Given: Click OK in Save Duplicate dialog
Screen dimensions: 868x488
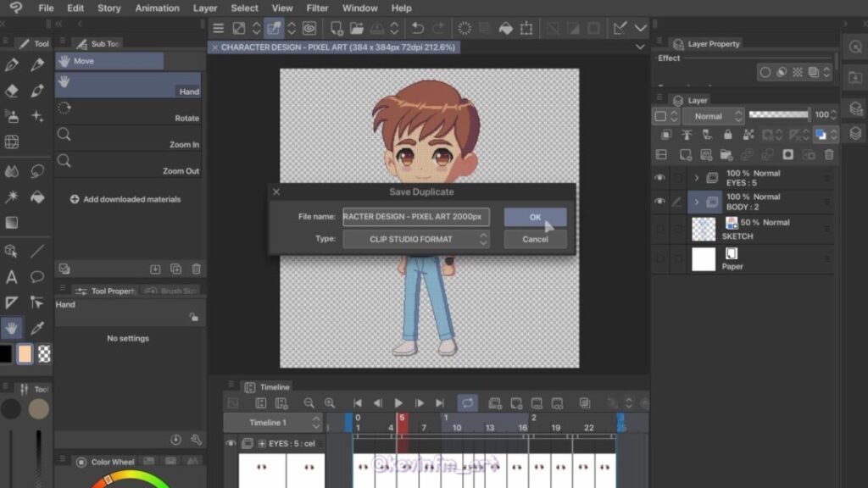Looking at the screenshot, I should click(535, 217).
